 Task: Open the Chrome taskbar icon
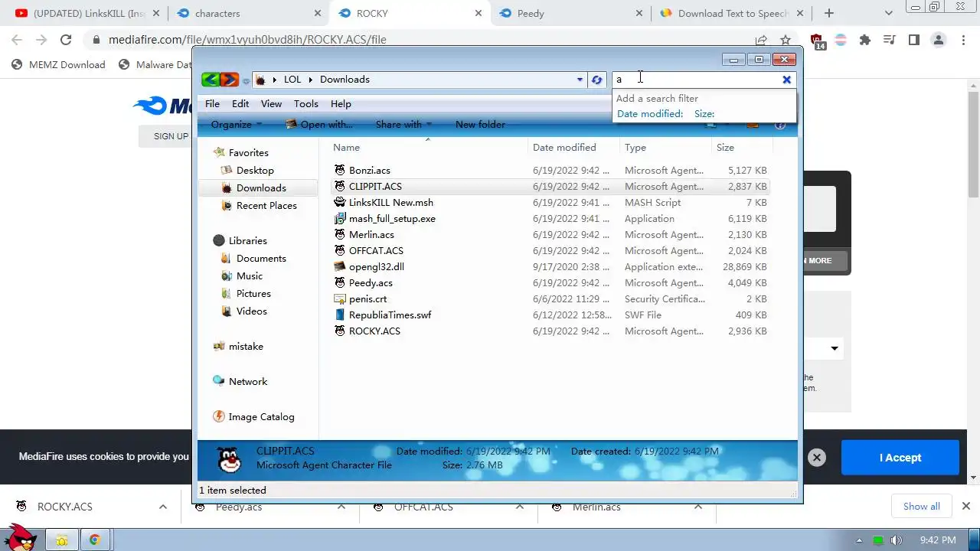94,540
